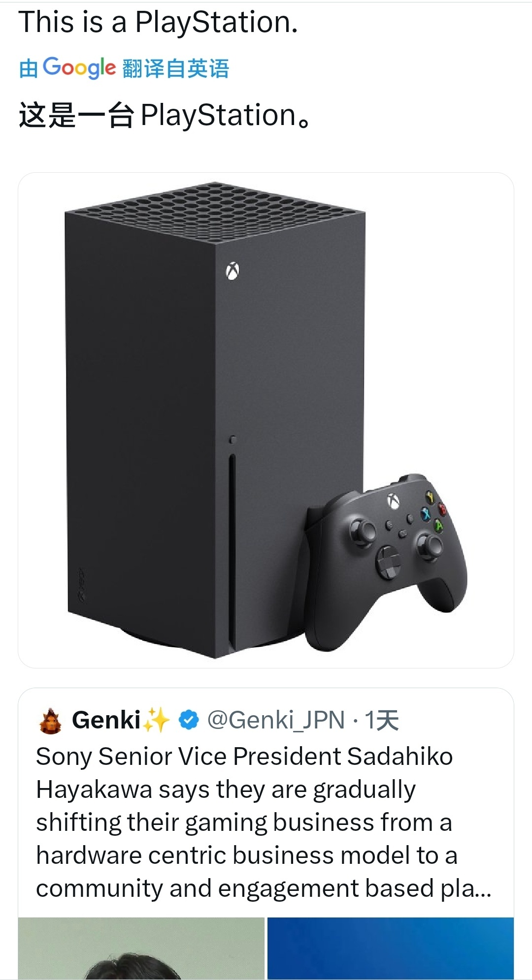The width and height of the screenshot is (532, 980).
Task: Click the quoted tweet text about Sony
Action: click(x=264, y=822)
